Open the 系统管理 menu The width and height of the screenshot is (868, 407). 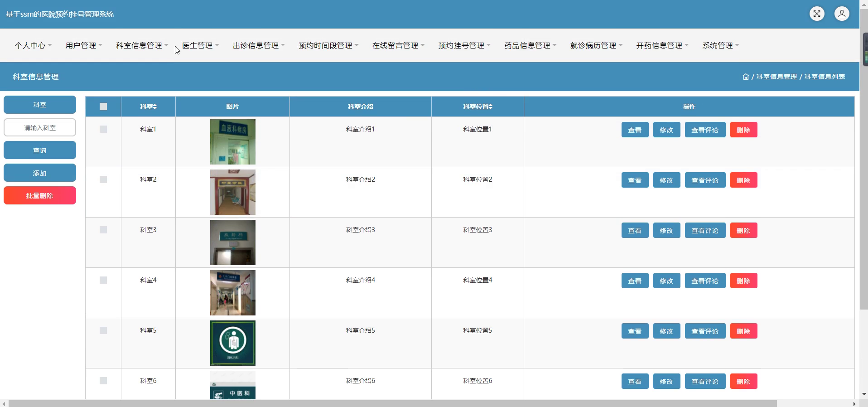[721, 45]
